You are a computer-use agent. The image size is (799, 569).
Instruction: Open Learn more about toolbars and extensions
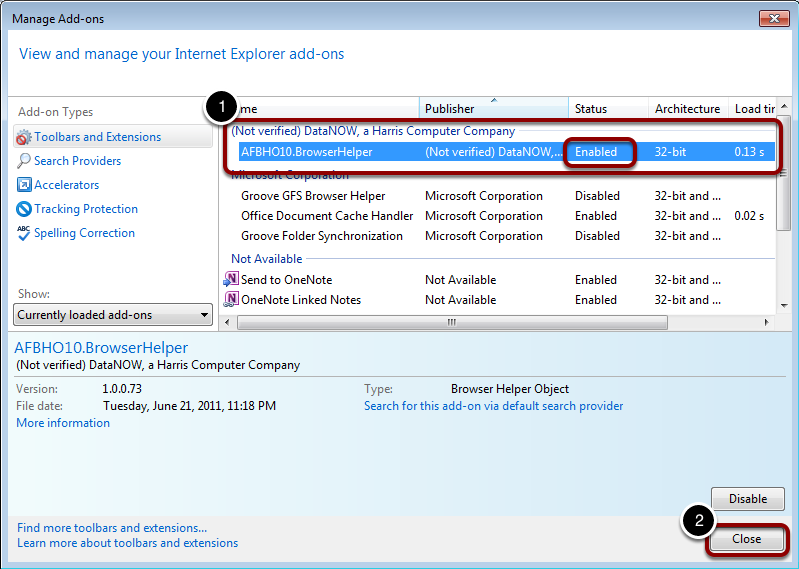pyautogui.click(x=127, y=543)
